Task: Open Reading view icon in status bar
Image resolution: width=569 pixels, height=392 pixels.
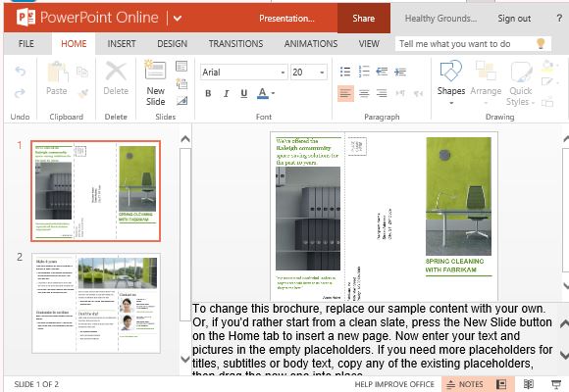Action: pos(529,384)
